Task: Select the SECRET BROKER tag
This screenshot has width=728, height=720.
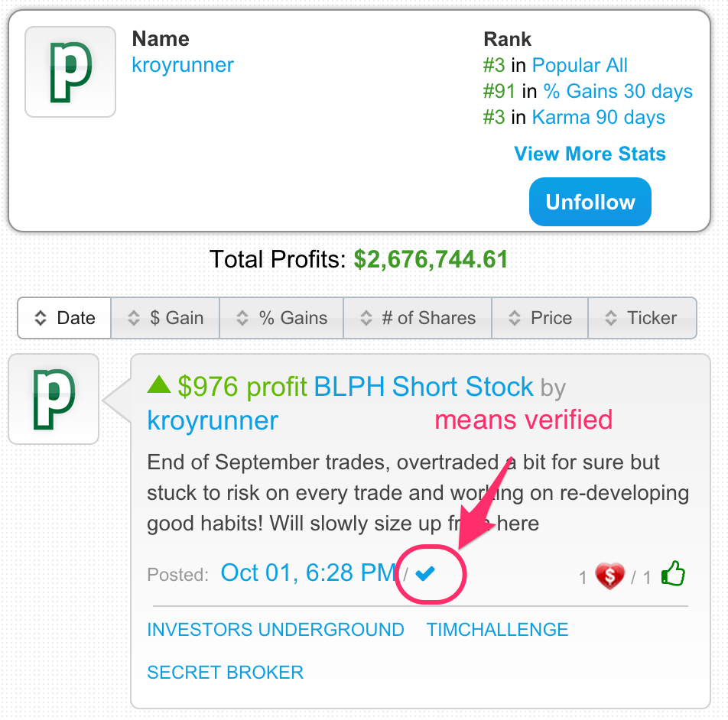Action: pos(226,673)
